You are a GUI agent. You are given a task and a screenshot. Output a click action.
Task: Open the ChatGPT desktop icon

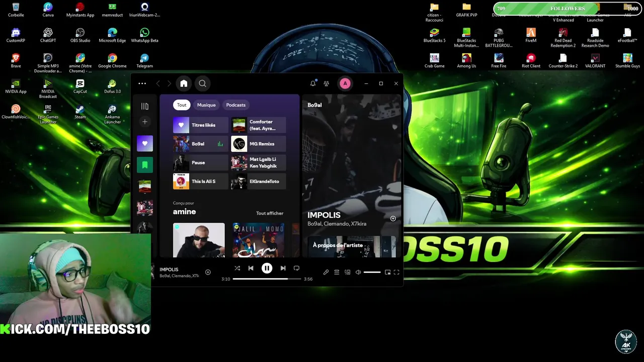coord(48,35)
